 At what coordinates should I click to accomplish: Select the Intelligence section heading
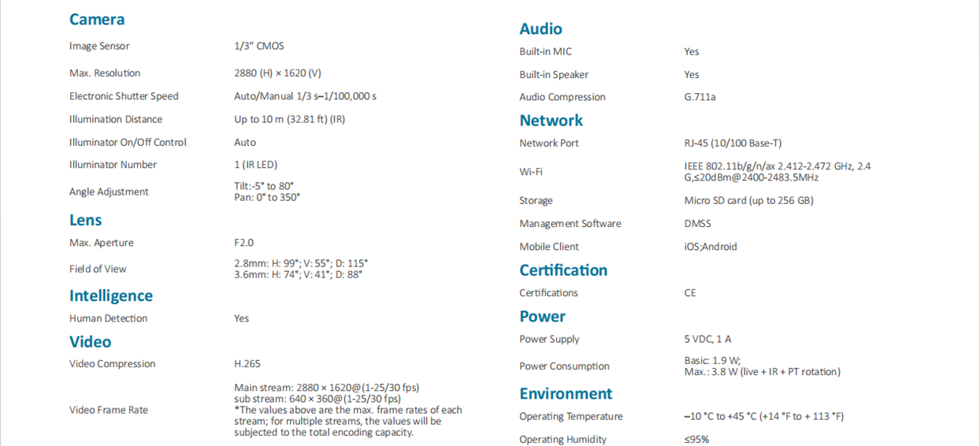tap(111, 295)
